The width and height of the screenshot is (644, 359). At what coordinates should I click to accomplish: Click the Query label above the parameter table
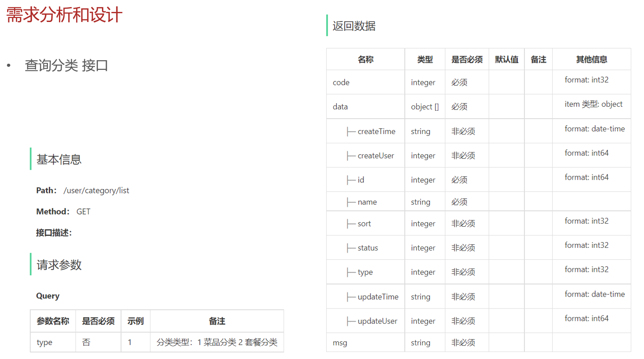(47, 296)
